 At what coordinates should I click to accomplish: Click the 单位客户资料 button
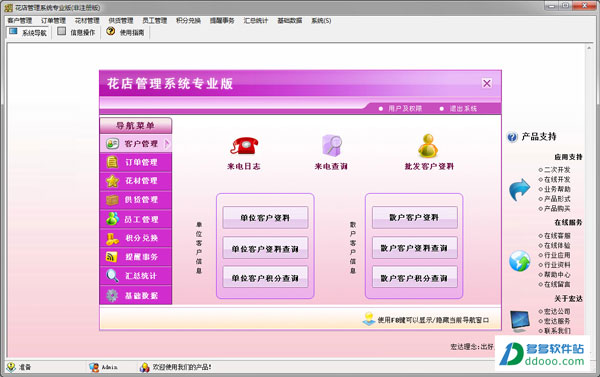point(265,218)
